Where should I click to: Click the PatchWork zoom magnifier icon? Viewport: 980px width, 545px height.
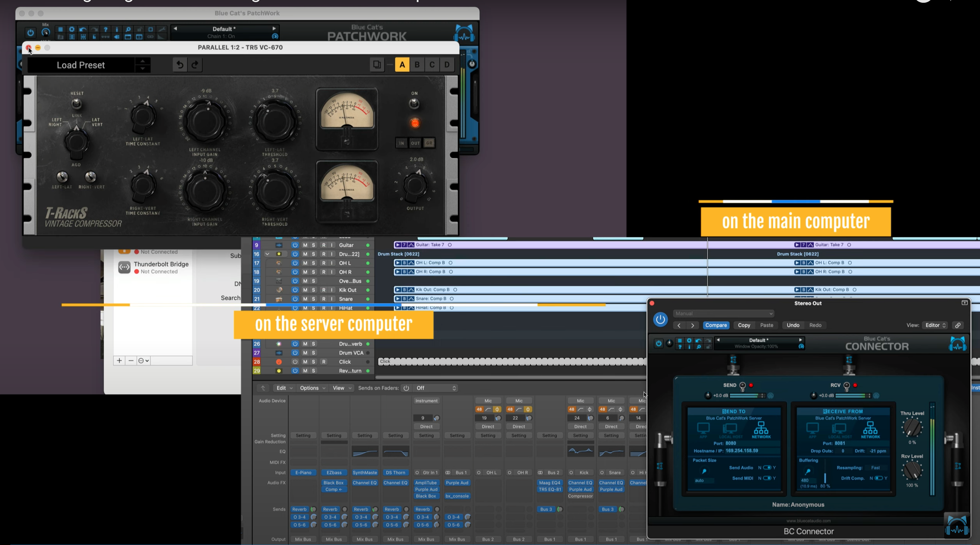(128, 29)
